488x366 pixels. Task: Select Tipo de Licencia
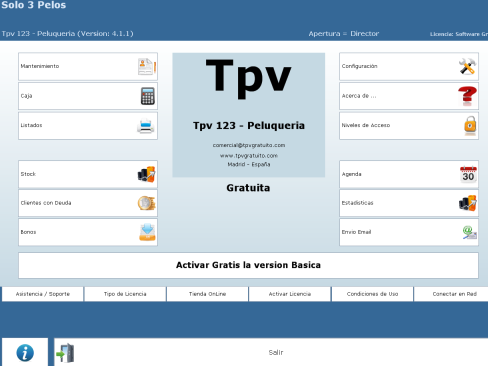pyautogui.click(x=125, y=294)
